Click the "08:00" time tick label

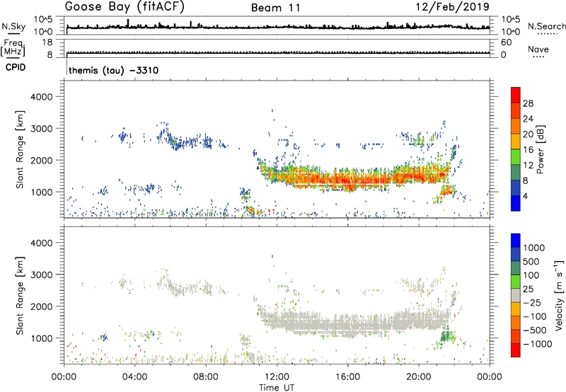206,377
